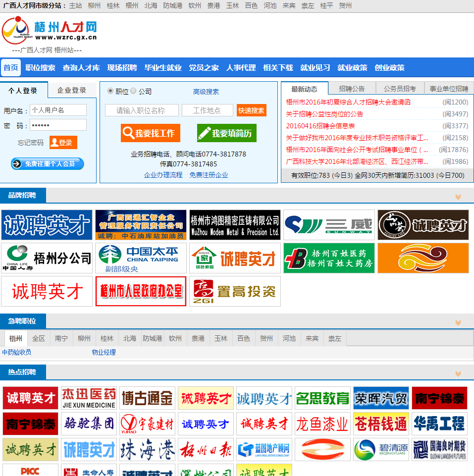Click the 用户名 input field

click(58, 110)
